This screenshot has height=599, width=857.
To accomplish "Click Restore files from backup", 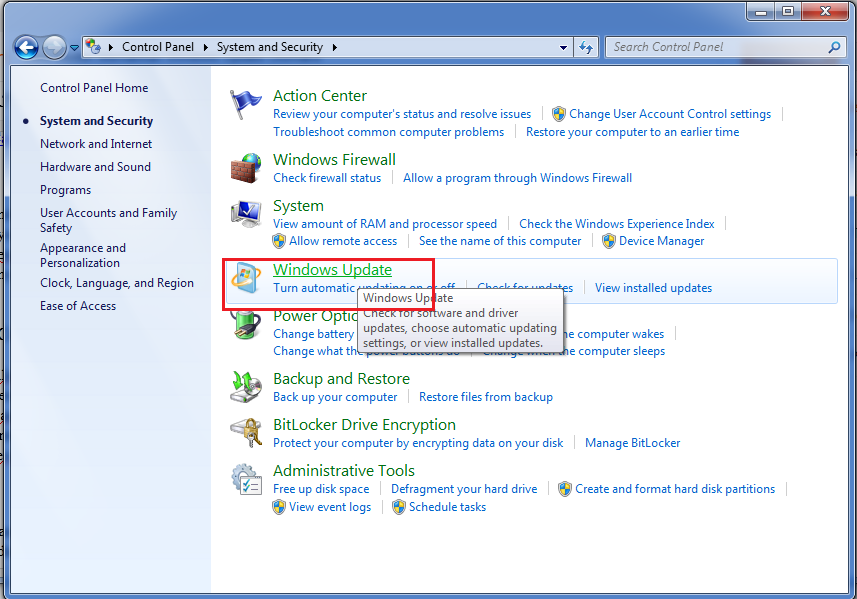I will (486, 397).
